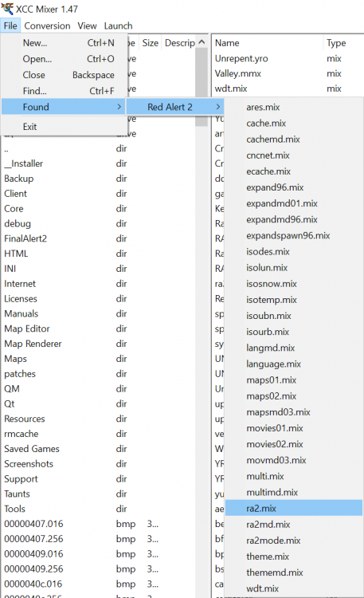This screenshot has height=598, width=364.
Task: Select the FinalAlert2 directory entry
Action: point(25,238)
